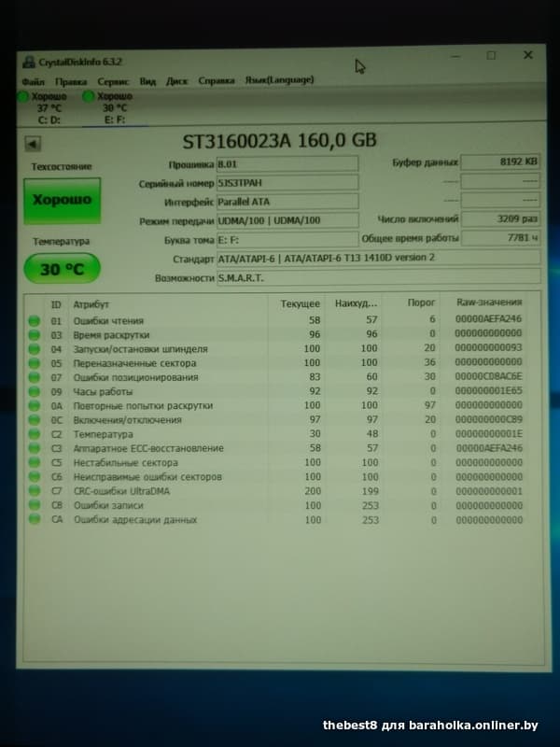
Task: Click raw value 000000000C89
Action: pyautogui.click(x=489, y=419)
